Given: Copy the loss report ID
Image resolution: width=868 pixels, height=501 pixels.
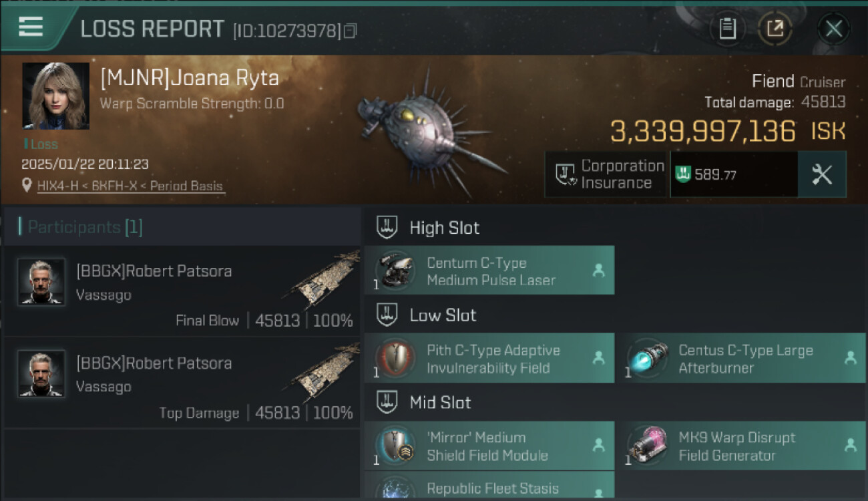Looking at the screenshot, I should point(350,31).
